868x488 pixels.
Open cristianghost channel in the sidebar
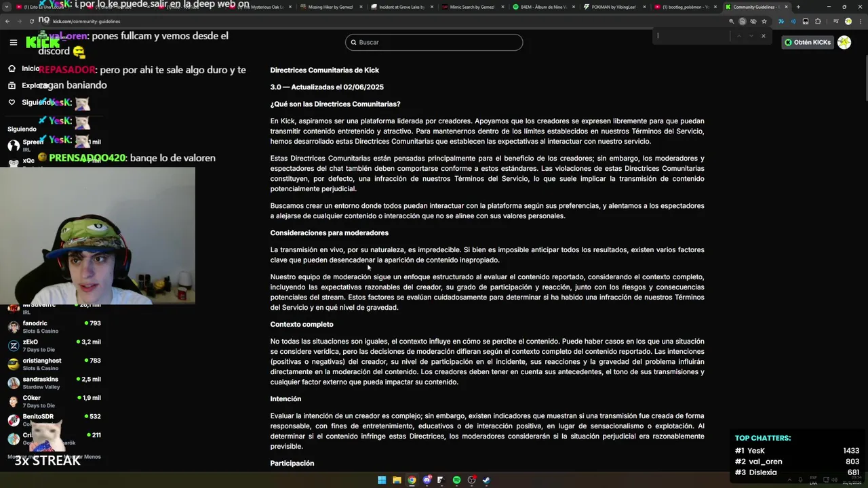pyautogui.click(x=54, y=364)
